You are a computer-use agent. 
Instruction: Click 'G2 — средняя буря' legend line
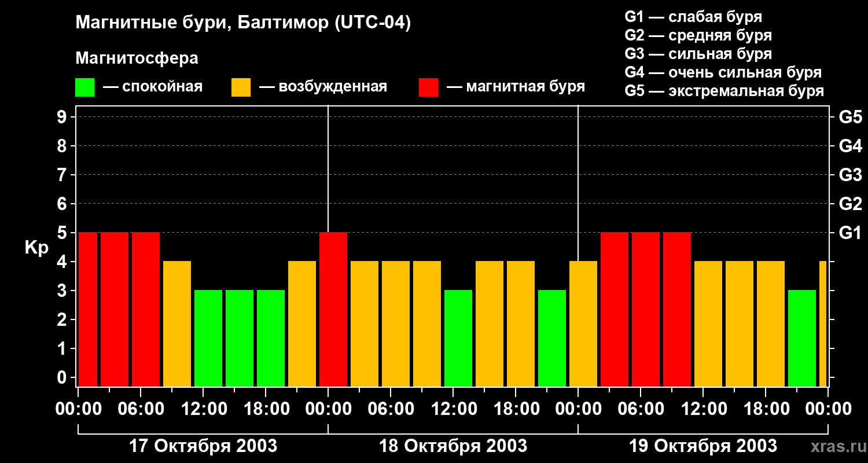[698, 35]
